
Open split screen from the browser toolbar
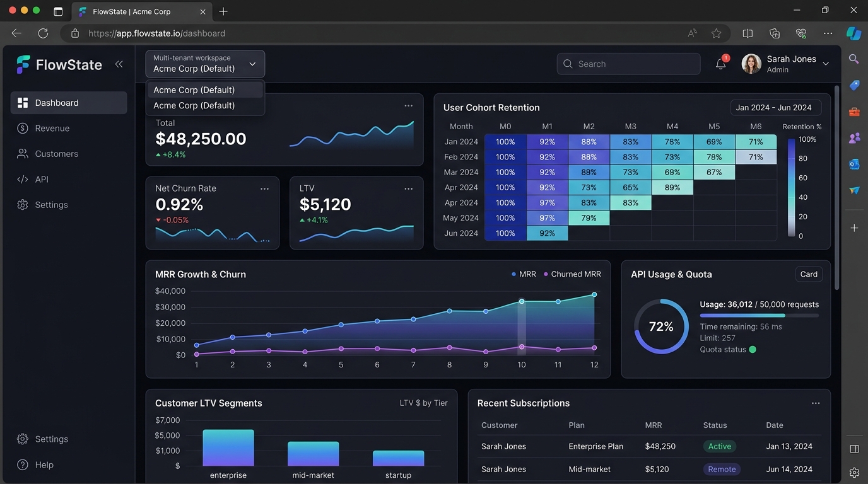point(748,33)
